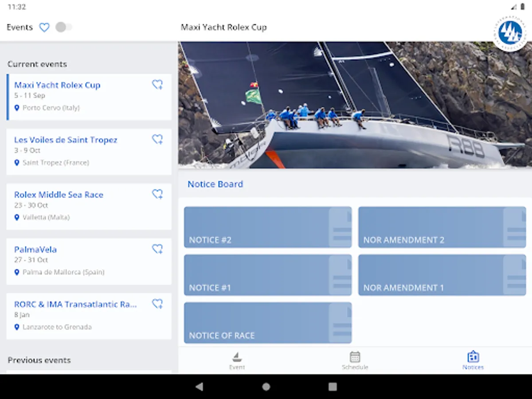
Task: Click the 23 - 30 Oct date text
Action: point(31,205)
